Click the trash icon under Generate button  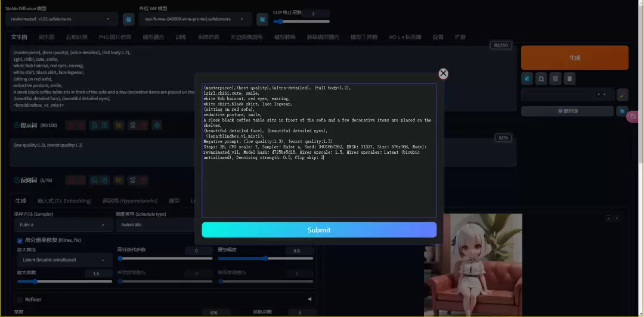(555, 78)
